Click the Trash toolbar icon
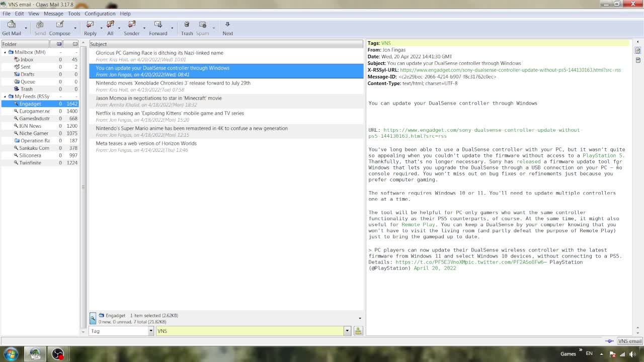Viewport: 644px width, 362px height. coord(187,28)
